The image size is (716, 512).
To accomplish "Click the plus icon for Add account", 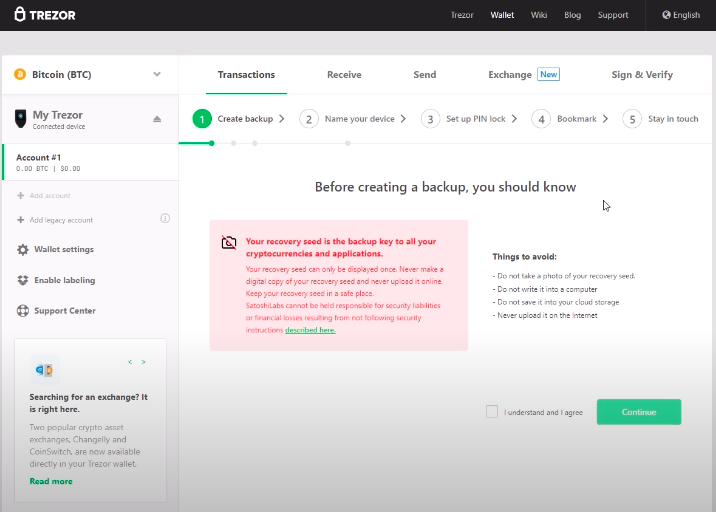I will coord(21,195).
